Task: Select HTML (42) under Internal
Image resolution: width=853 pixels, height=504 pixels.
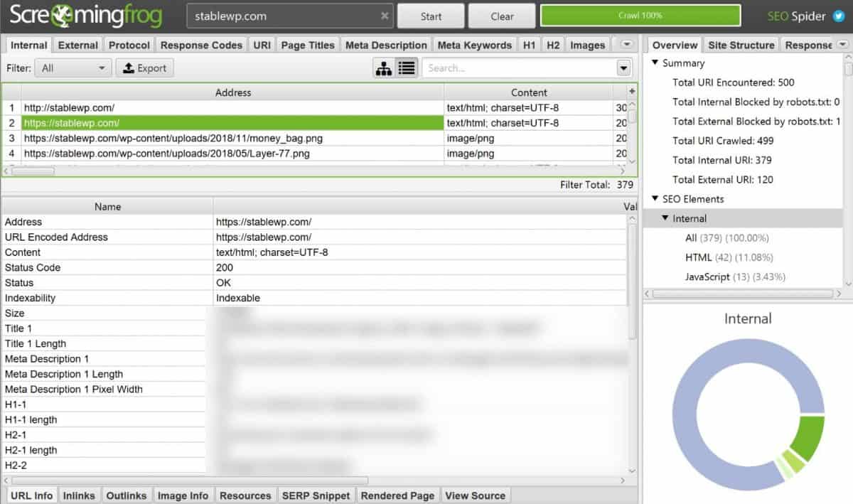Action: 729,257
